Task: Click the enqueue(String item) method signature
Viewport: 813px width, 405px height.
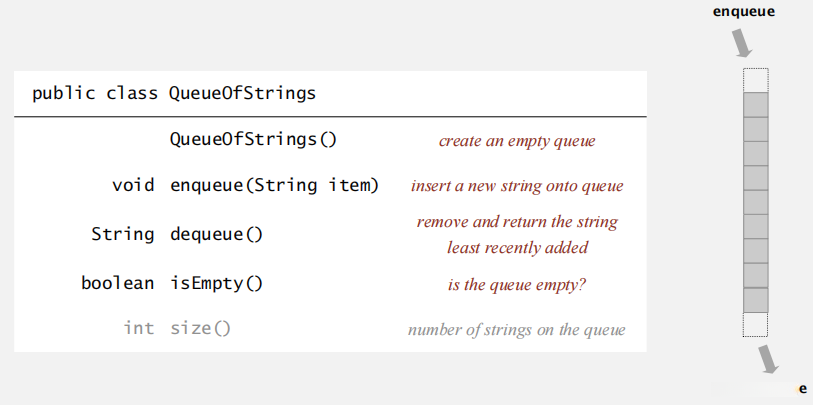Action: 274,185
